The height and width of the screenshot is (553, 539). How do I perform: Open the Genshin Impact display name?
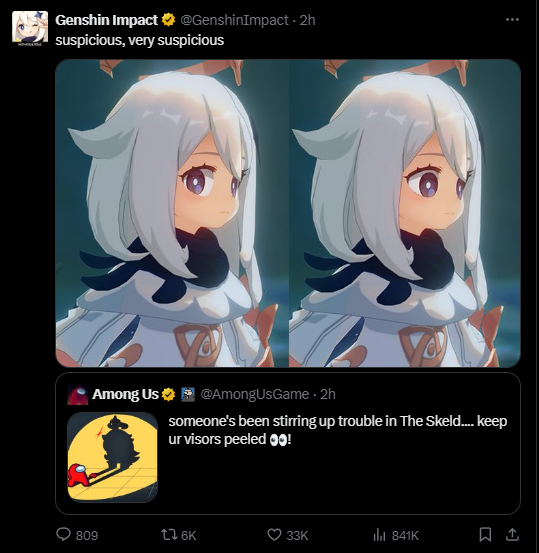[x=106, y=20]
